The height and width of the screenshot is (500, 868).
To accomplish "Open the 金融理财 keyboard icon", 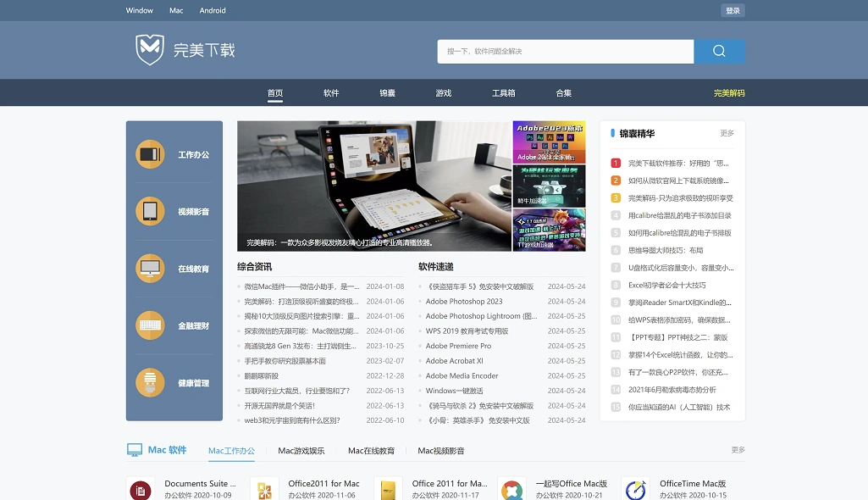I will [x=150, y=325].
